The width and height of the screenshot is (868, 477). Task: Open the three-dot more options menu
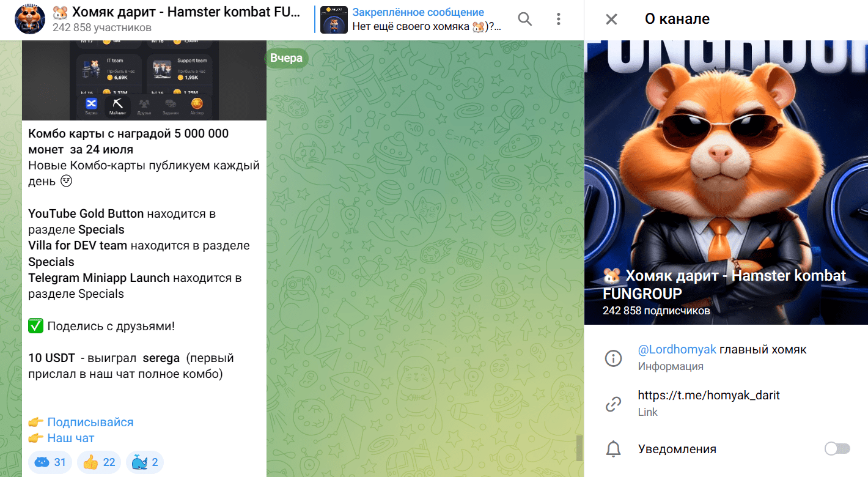coord(558,19)
